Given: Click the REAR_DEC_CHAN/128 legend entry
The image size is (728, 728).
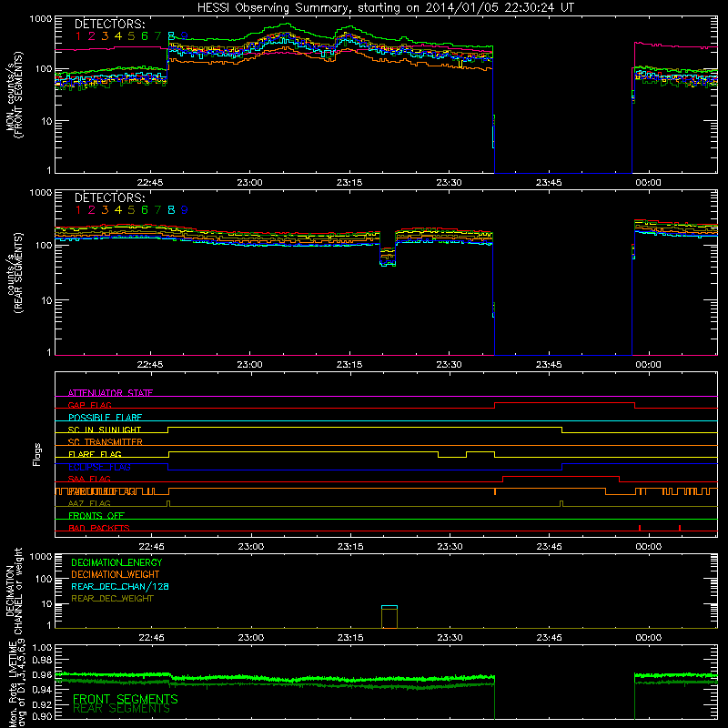Looking at the screenshot, I should click(x=120, y=586).
